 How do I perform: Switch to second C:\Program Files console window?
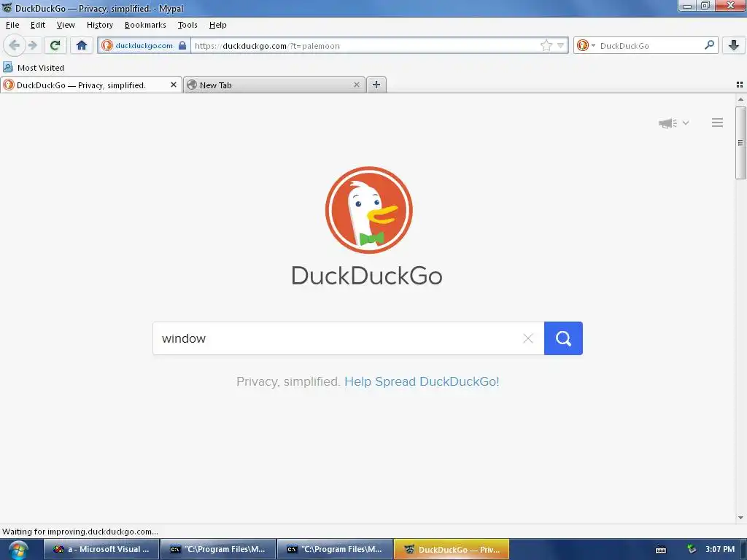pyautogui.click(x=335, y=549)
